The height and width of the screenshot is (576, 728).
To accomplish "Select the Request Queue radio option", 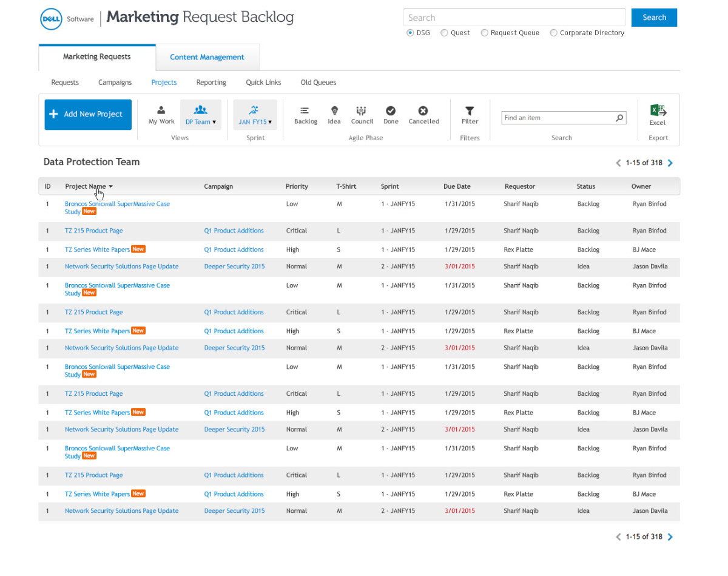I will (x=484, y=33).
